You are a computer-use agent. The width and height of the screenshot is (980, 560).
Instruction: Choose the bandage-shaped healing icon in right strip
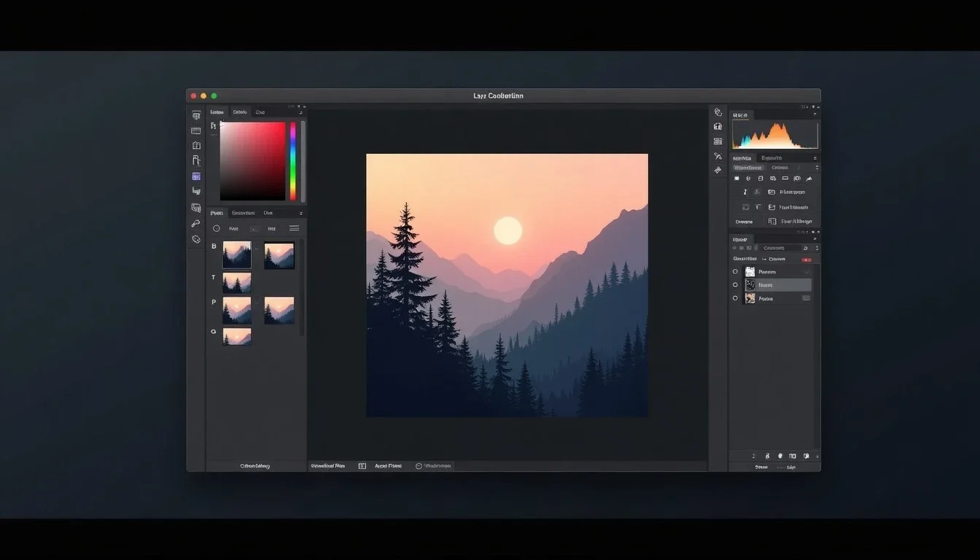(x=718, y=170)
